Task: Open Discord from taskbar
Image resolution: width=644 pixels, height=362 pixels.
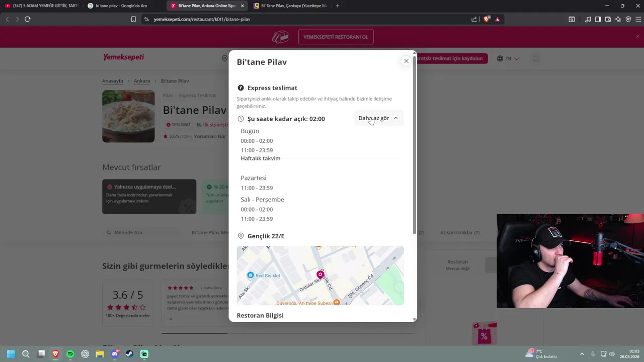Action: pos(115,354)
